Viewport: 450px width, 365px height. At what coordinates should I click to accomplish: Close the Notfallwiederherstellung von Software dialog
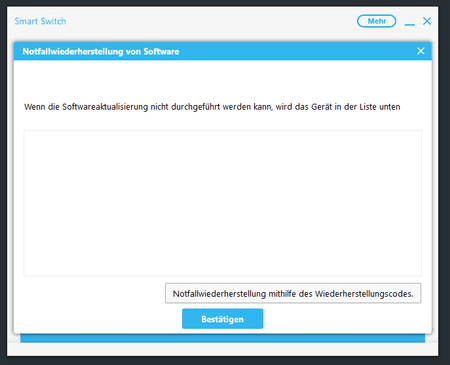point(421,51)
